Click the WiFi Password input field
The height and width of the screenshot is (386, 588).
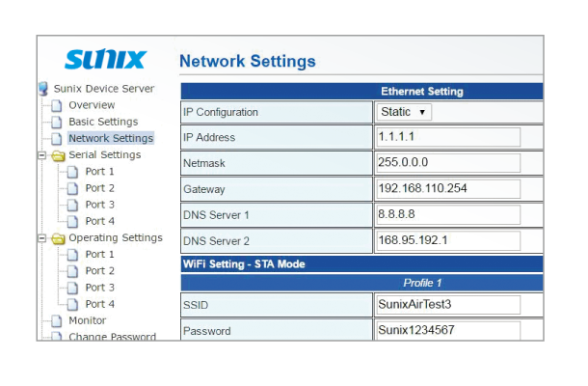[x=448, y=331]
